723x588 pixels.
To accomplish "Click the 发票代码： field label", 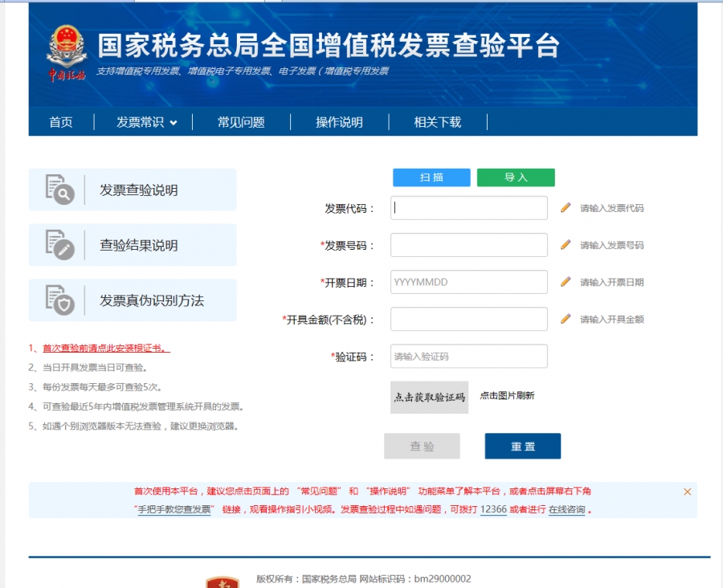I will click(349, 209).
